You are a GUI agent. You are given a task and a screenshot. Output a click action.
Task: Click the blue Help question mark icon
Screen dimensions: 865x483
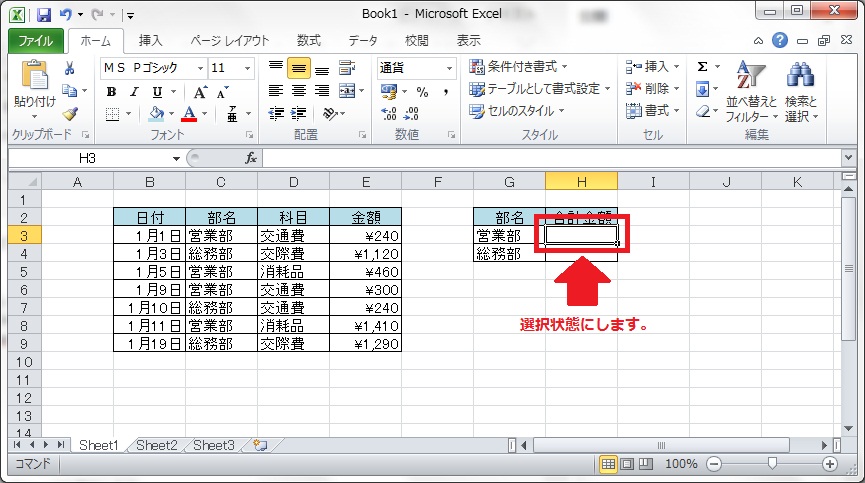(779, 40)
